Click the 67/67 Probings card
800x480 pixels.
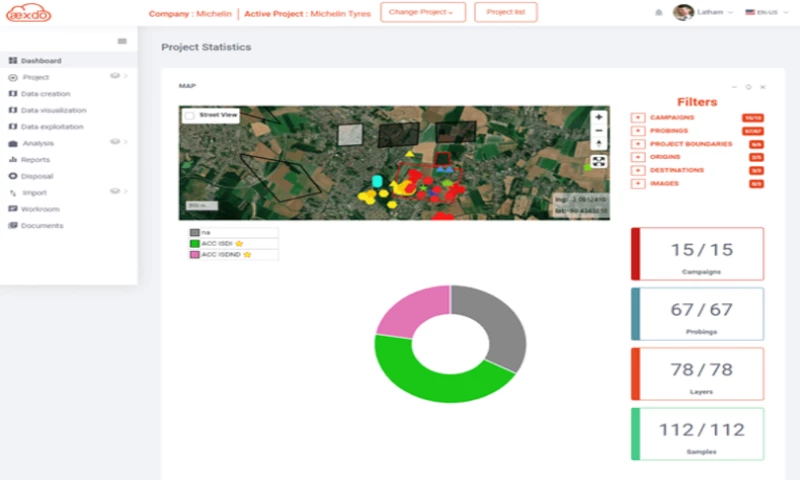697,314
